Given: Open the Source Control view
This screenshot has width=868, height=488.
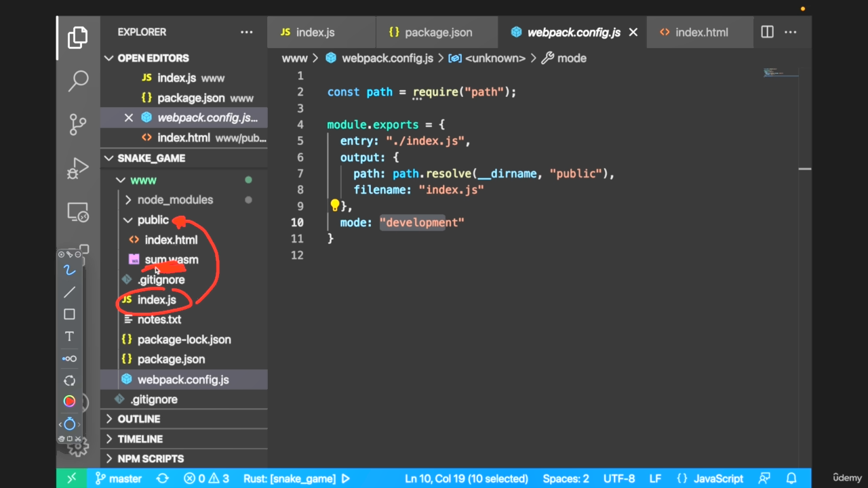Looking at the screenshot, I should point(78,124).
